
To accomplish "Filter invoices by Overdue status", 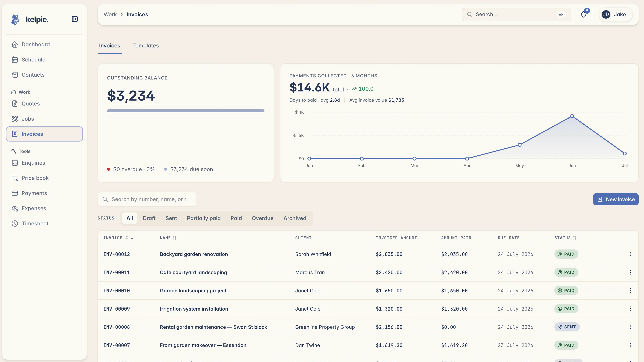I will (263, 218).
